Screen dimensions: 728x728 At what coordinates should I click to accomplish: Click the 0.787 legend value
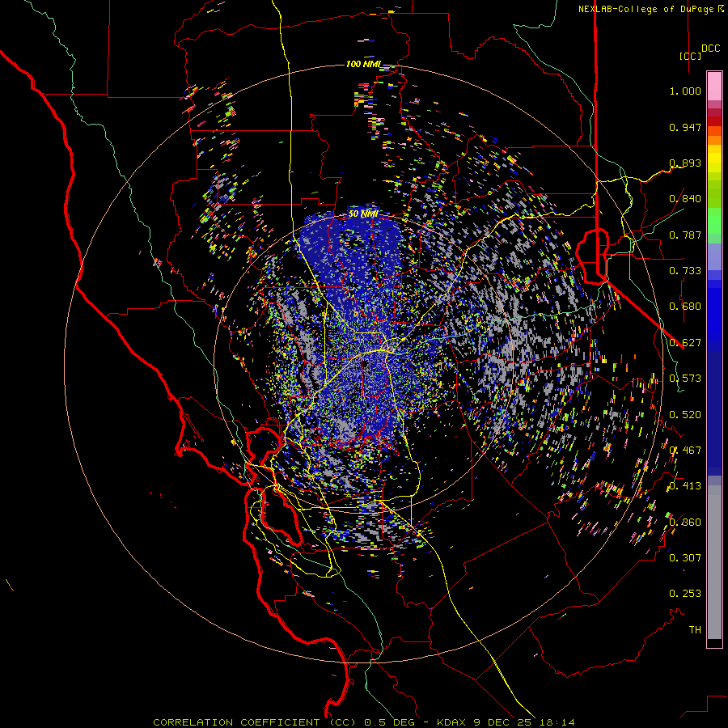point(685,235)
